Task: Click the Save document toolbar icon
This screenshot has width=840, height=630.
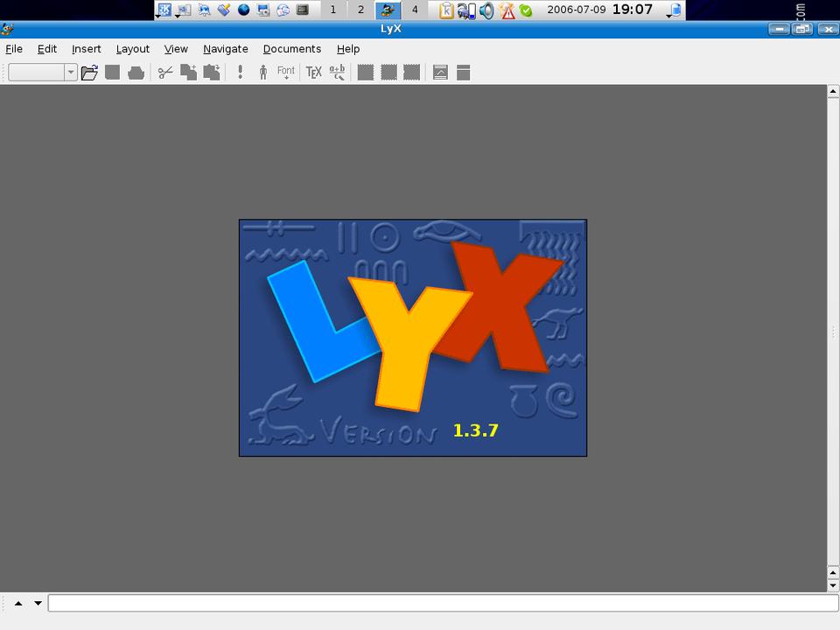Action: click(112, 73)
